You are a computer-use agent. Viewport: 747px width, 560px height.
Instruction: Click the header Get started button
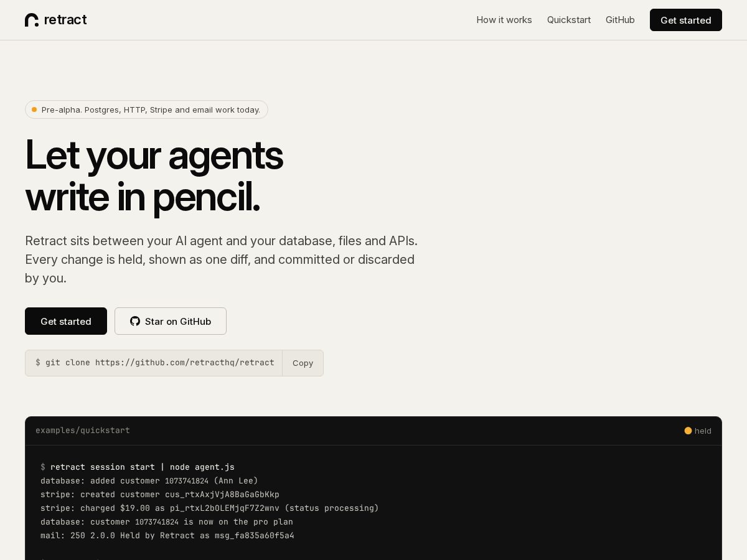point(686,20)
